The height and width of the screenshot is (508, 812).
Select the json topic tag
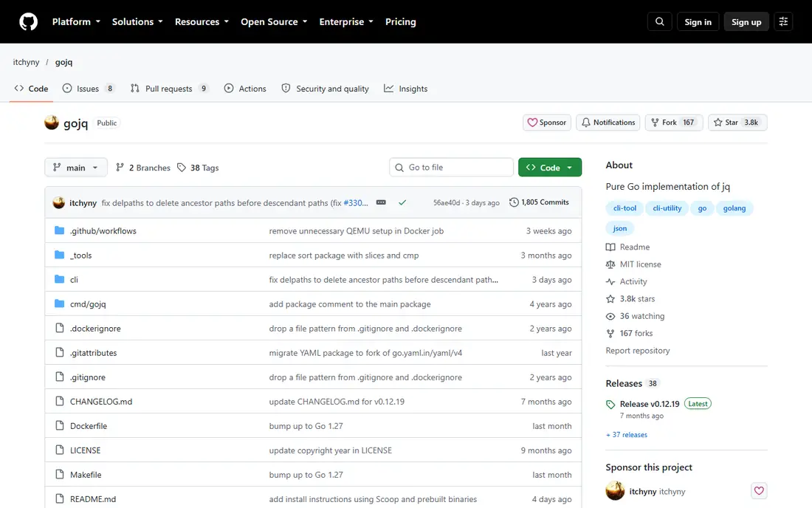point(620,228)
